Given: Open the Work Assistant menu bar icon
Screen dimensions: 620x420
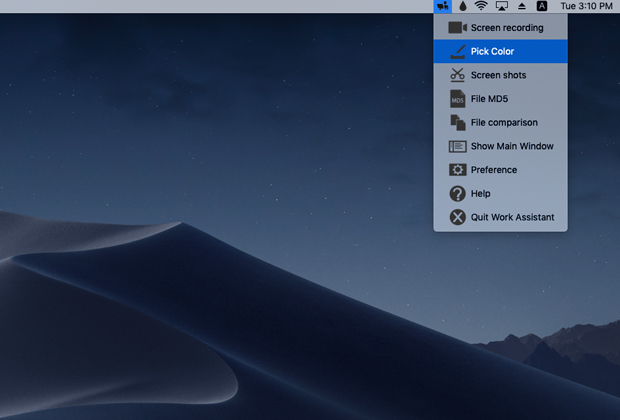Looking at the screenshot, I should [442, 6].
